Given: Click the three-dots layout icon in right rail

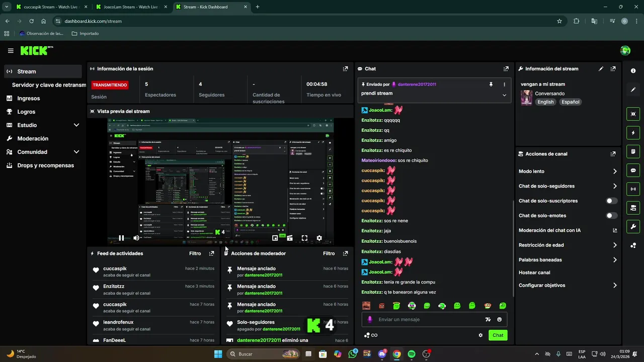Looking at the screenshot, I should [633, 245].
